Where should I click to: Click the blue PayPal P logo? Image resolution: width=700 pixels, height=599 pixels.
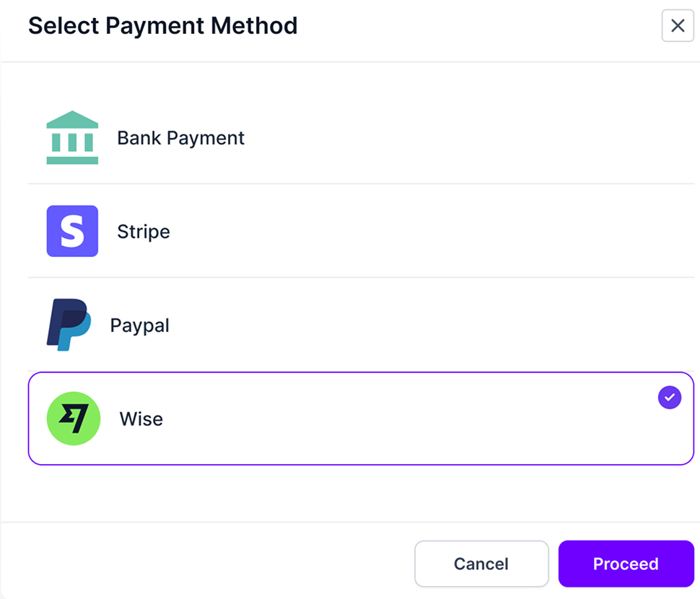(x=69, y=325)
